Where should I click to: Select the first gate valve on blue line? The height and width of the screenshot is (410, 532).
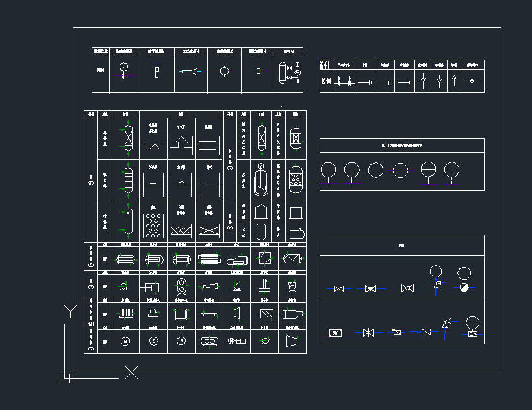pos(338,288)
